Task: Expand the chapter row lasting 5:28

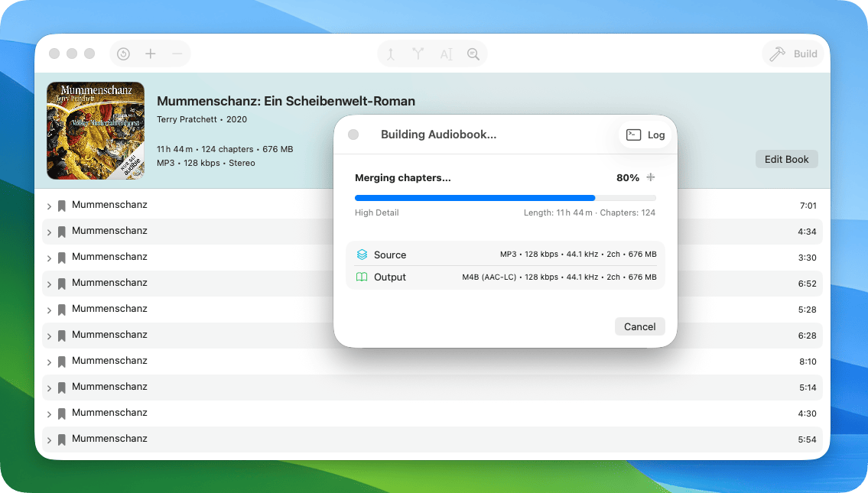Action: pyautogui.click(x=49, y=310)
